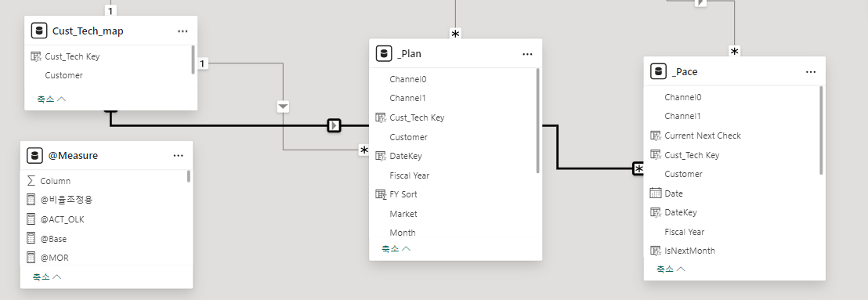Select Customer field in Cust_Tech_map
The width and height of the screenshot is (868, 300).
point(63,75)
